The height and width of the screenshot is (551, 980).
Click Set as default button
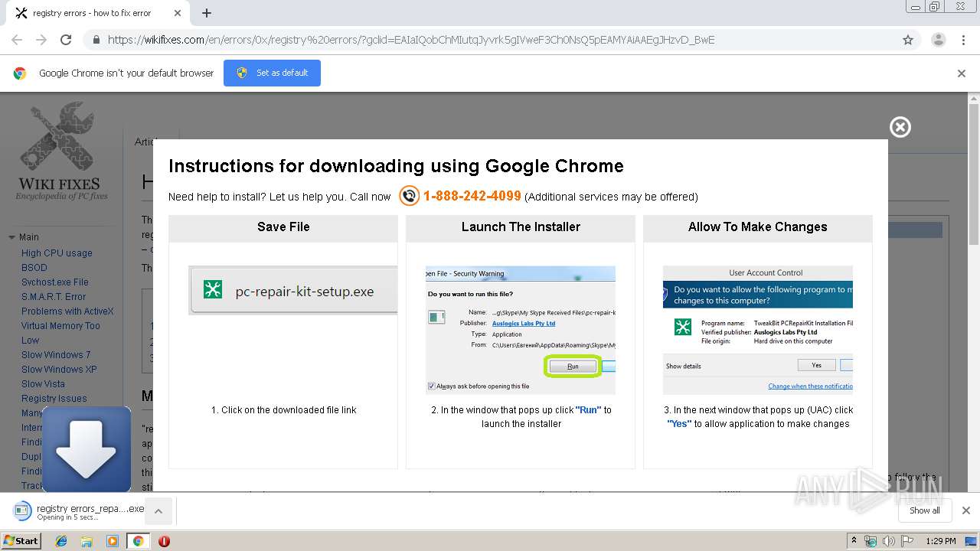[272, 73]
